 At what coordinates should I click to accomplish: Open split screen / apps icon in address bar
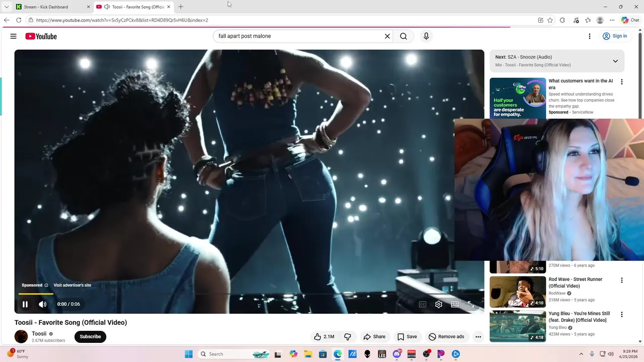tap(540, 20)
